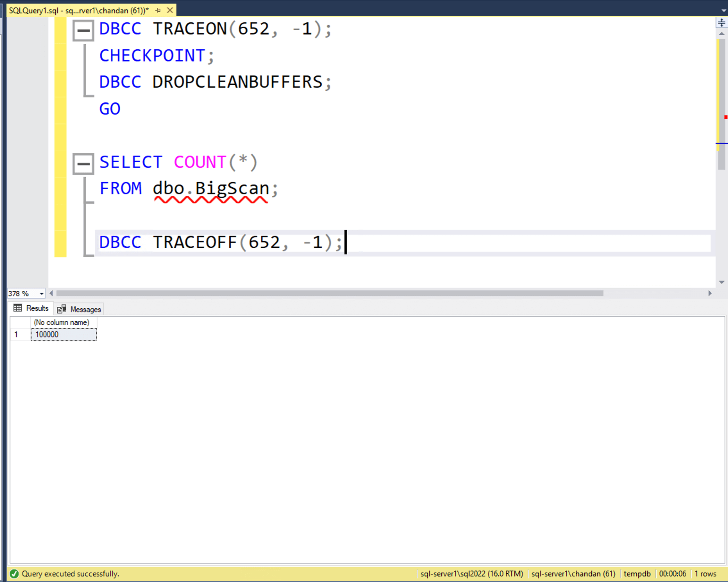Collapse the DBCC TRACEON code block

(x=83, y=31)
